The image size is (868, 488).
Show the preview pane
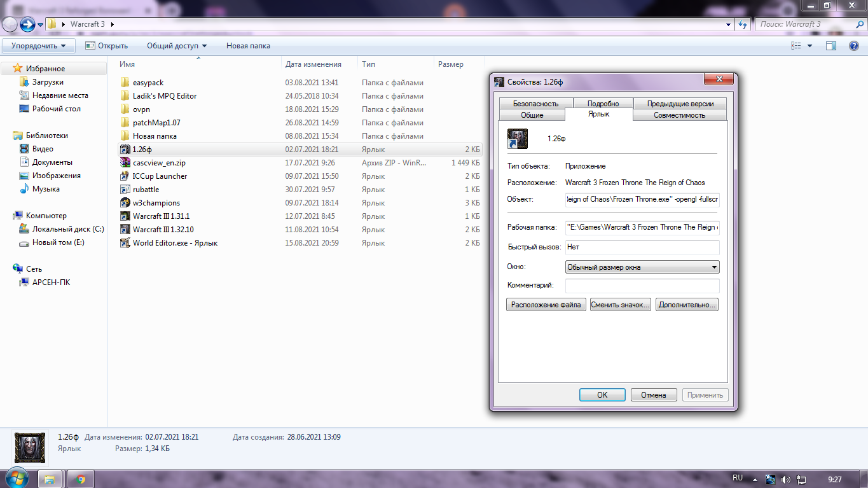(830, 46)
